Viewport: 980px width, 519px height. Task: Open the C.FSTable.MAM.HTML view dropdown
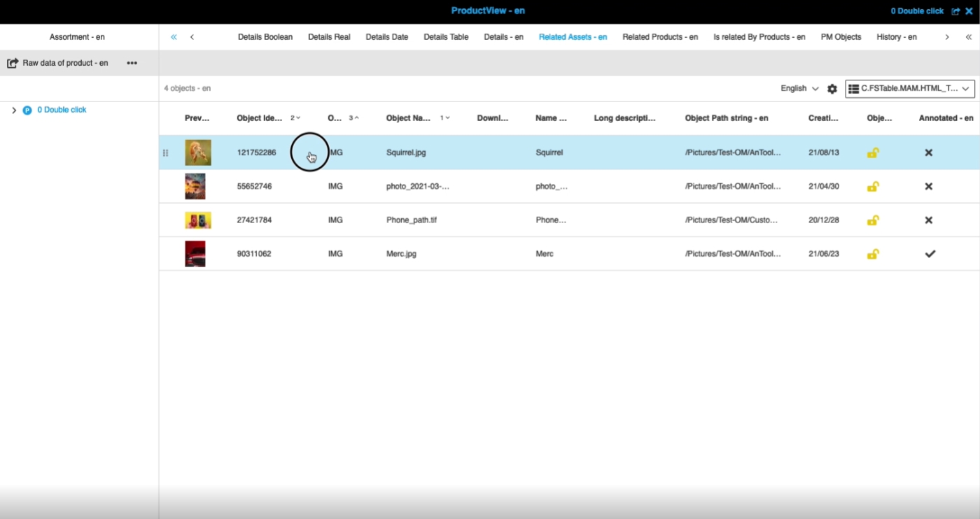click(909, 89)
